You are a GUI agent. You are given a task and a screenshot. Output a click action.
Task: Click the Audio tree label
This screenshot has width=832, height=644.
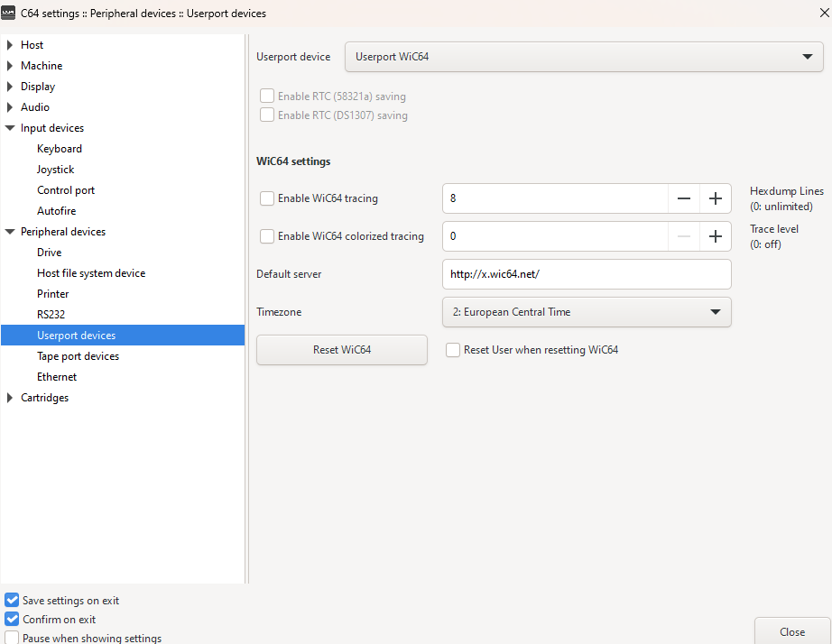coord(35,107)
